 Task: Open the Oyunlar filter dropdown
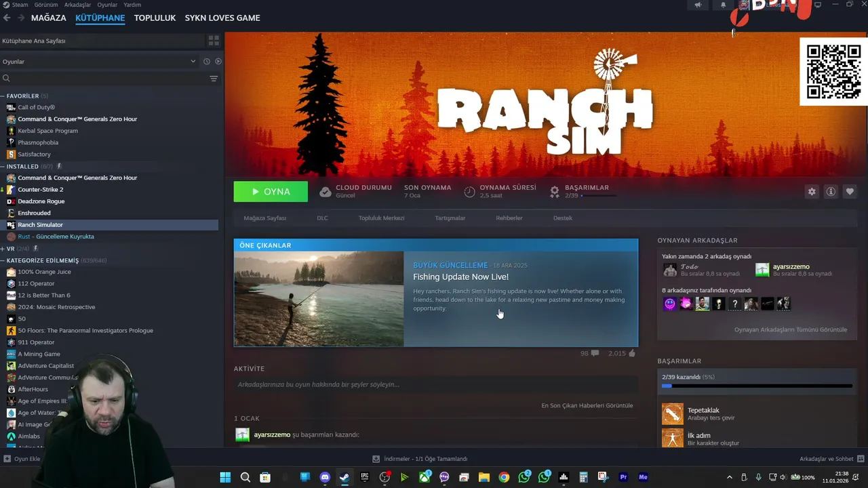point(98,62)
